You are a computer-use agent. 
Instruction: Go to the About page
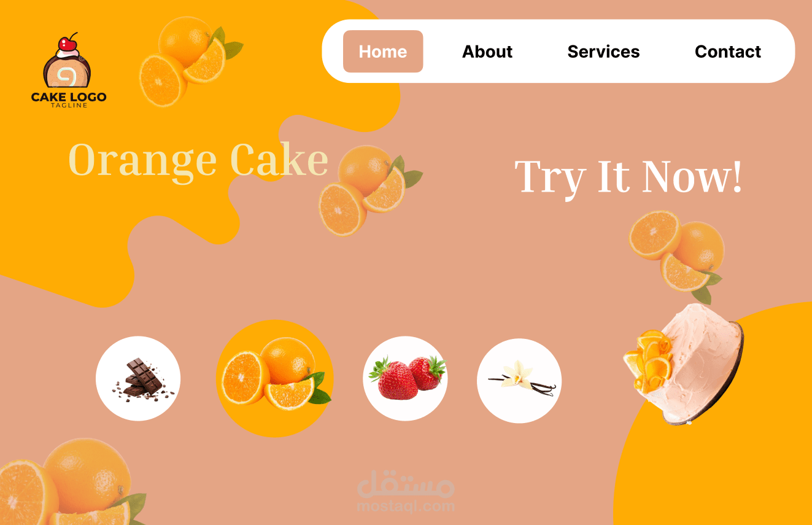(487, 52)
